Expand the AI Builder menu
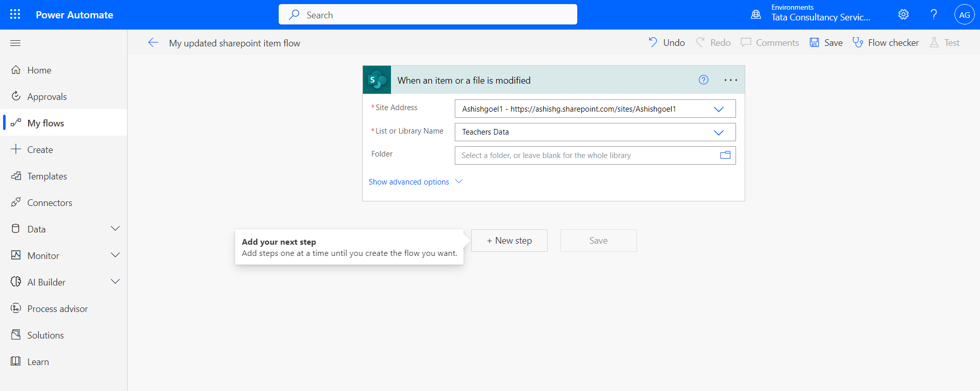Image resolution: width=980 pixels, height=391 pixels. pos(115,282)
